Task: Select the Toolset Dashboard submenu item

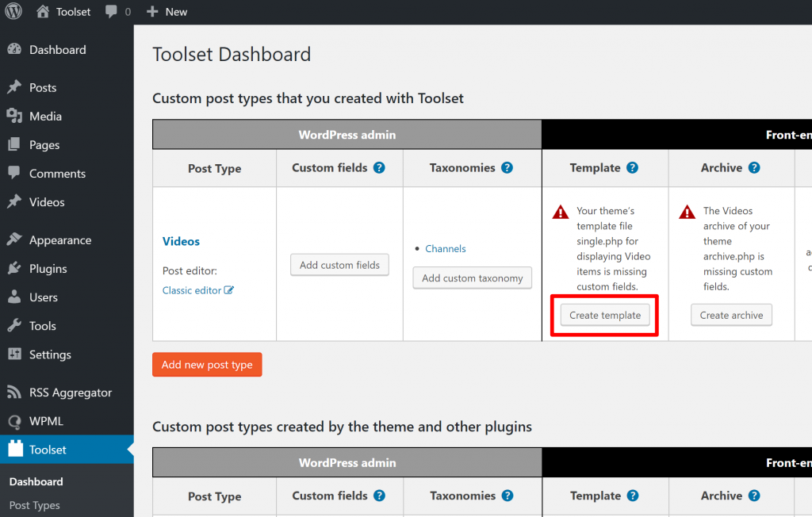Action: [x=36, y=481]
